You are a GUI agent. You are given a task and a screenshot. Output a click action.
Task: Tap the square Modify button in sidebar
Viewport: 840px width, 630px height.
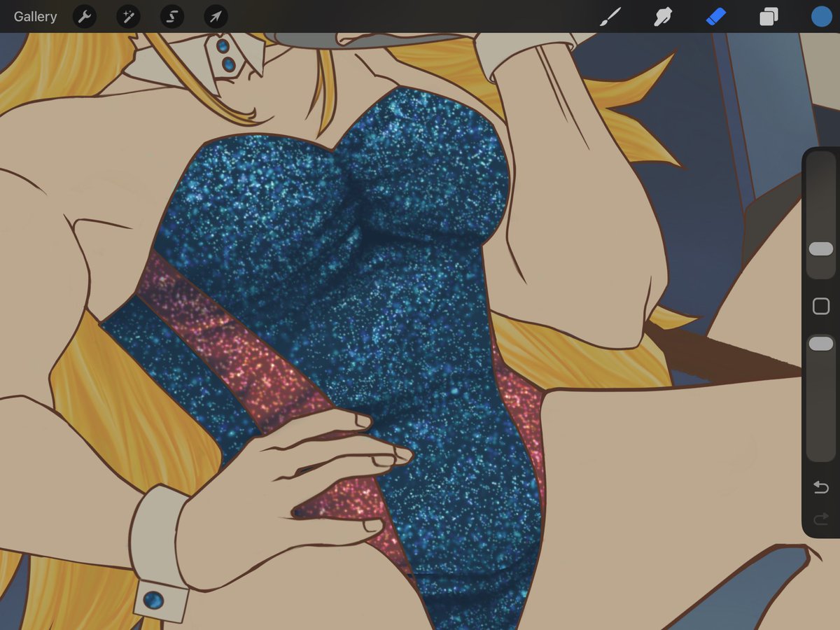click(821, 306)
